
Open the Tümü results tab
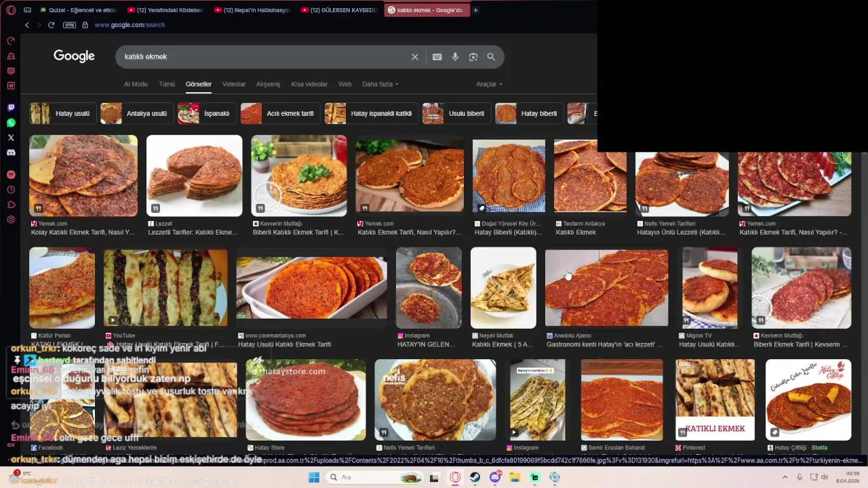[167, 84]
